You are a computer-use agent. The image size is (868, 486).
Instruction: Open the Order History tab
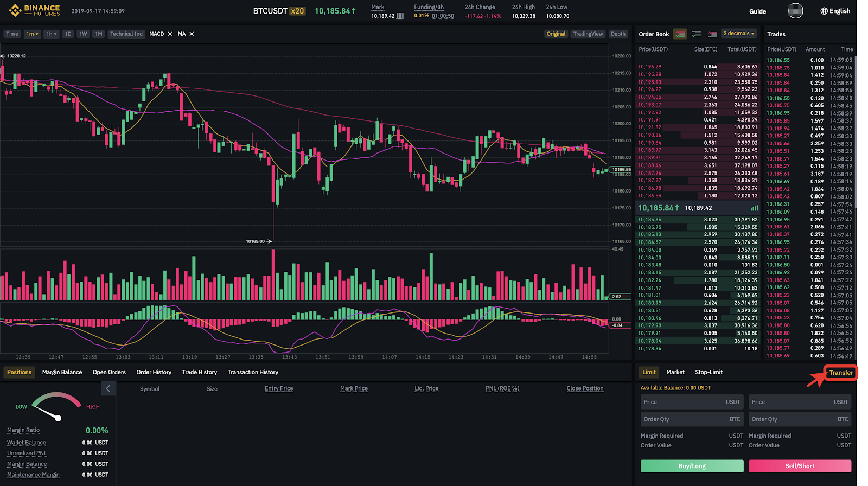tap(154, 372)
